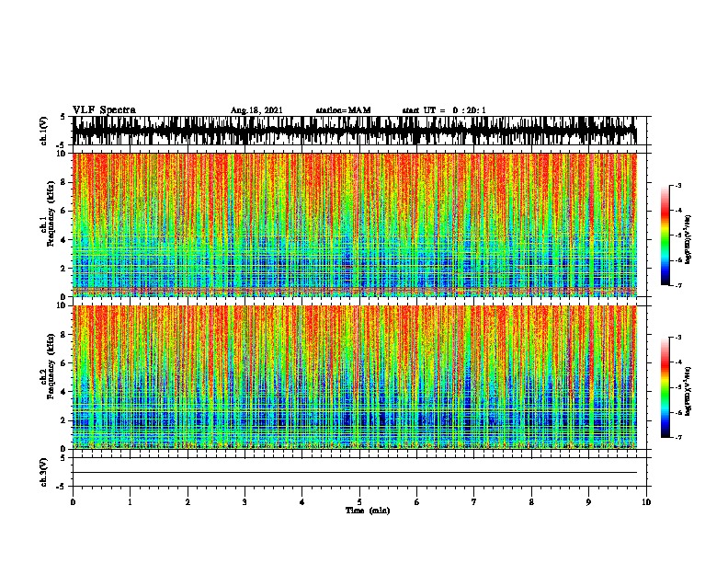Click the ch.1 colorbar "log(PSD)" label
The height and width of the screenshot is (563, 728).
click(688, 239)
